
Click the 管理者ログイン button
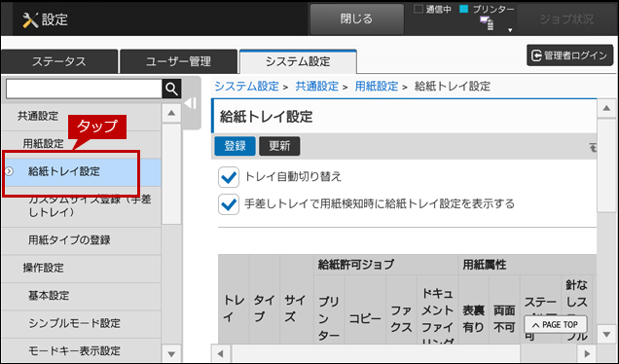[569, 55]
